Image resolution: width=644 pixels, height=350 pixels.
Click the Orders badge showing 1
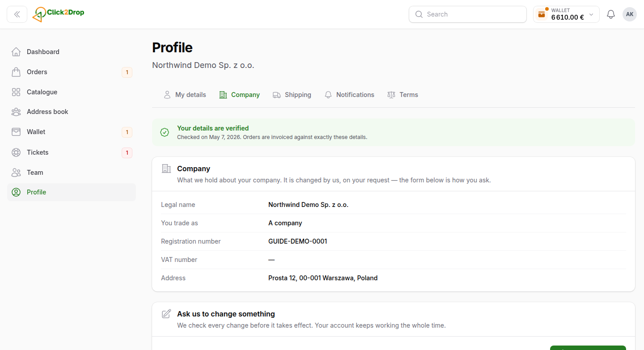pos(127,72)
